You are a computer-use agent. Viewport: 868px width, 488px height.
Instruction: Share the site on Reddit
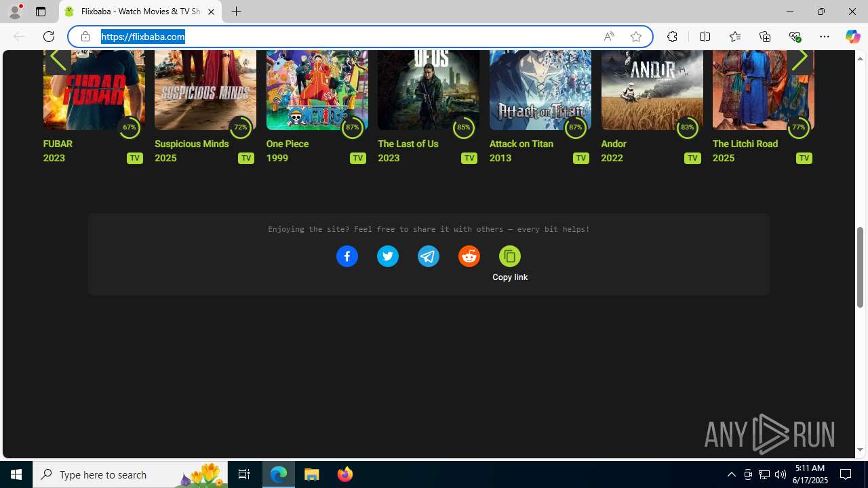tap(469, 256)
